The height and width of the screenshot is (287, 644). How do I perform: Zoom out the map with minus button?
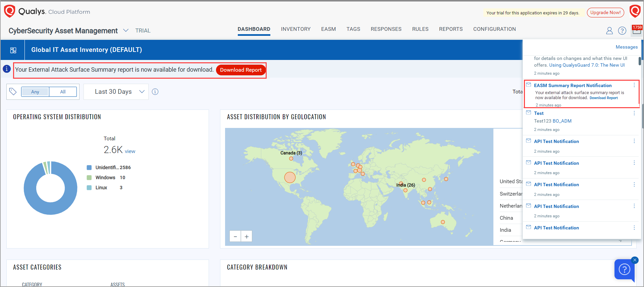click(235, 236)
